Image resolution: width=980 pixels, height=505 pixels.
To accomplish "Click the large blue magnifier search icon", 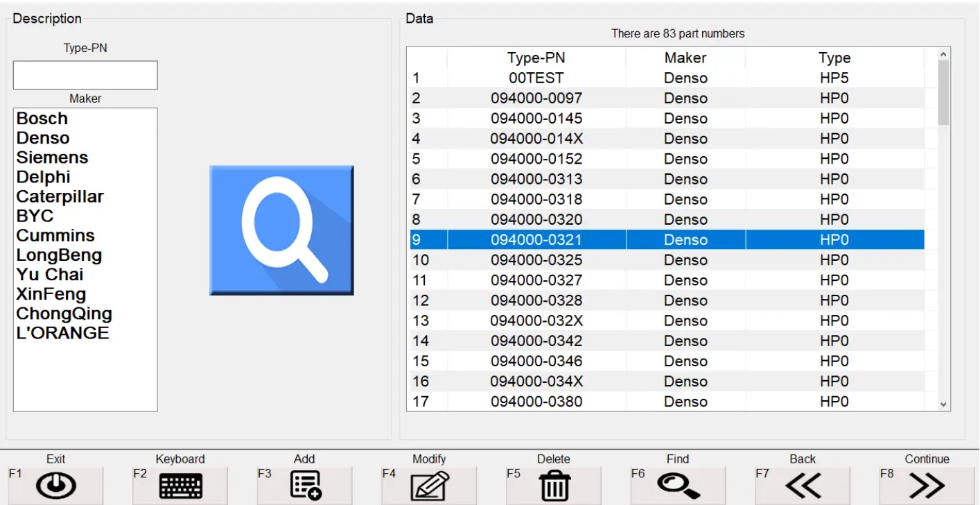I will click(x=281, y=230).
